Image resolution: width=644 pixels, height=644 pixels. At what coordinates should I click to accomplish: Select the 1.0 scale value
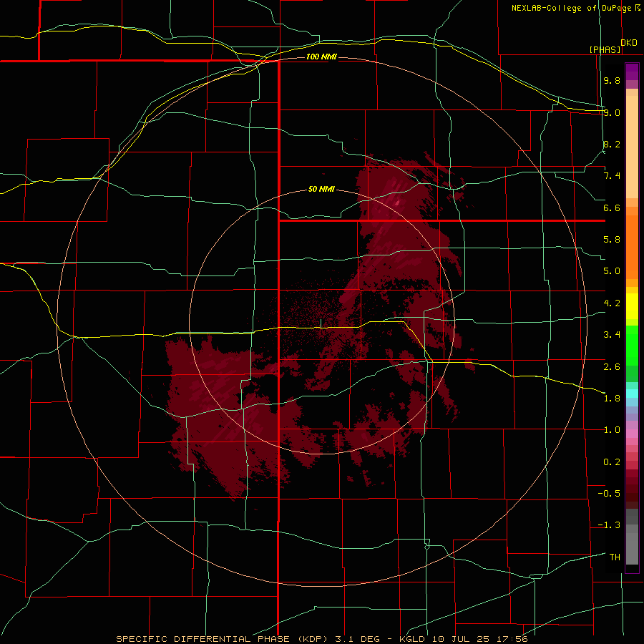click(x=612, y=430)
